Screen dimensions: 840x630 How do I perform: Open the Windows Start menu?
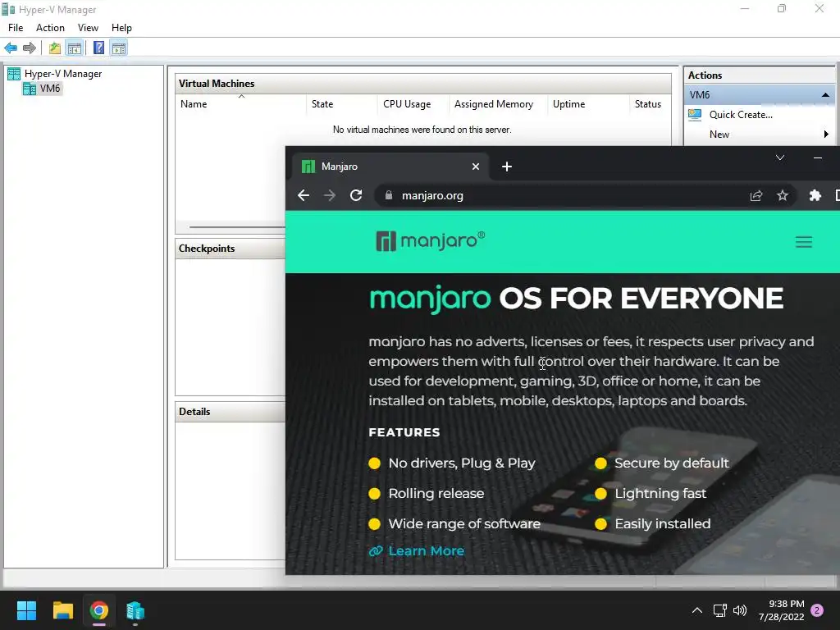[26, 610]
